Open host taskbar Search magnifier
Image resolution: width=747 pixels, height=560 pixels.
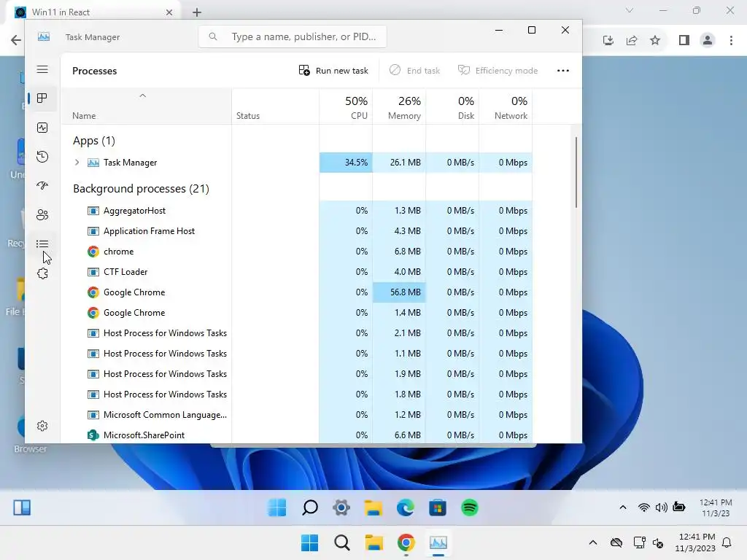[x=341, y=542]
